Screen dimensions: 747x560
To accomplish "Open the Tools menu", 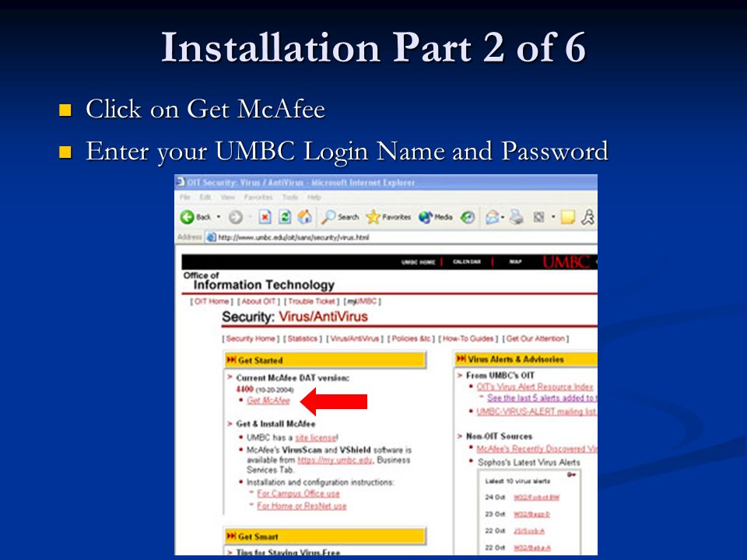I will click(x=290, y=197).
